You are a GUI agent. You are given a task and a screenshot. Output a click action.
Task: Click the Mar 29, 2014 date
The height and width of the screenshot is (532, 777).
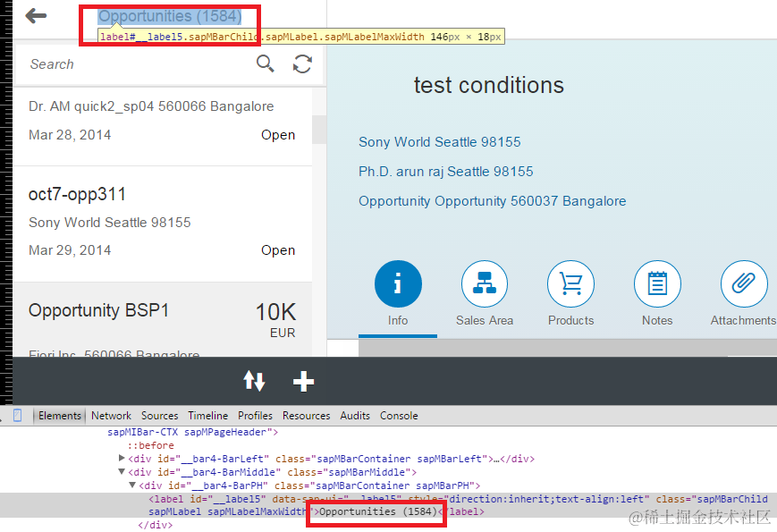tap(70, 250)
